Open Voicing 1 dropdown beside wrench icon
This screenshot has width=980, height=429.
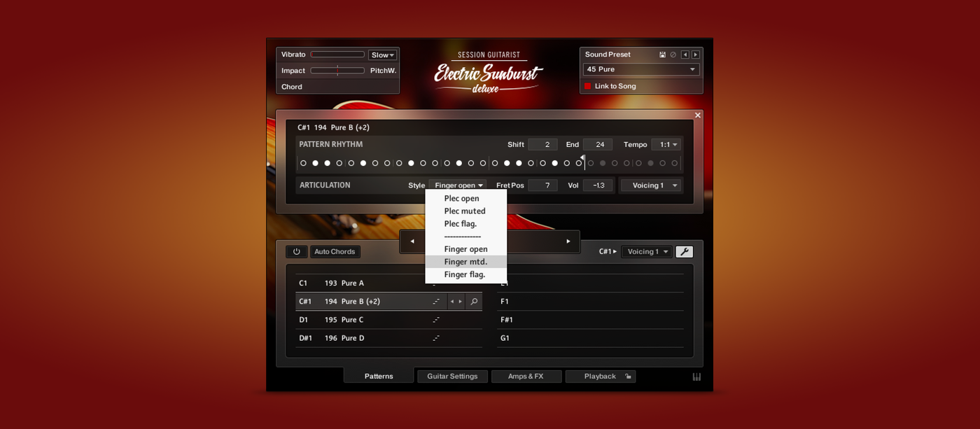point(647,252)
